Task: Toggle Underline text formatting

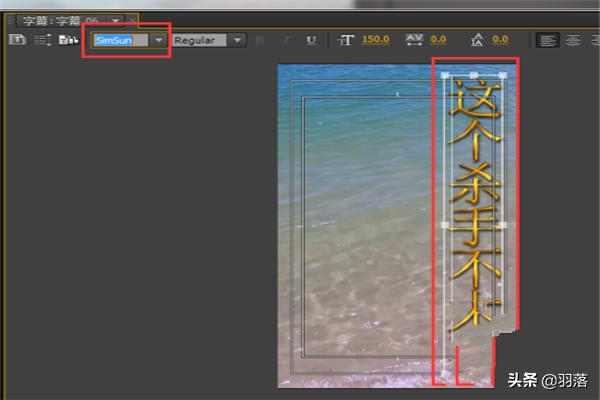Action: click(311, 40)
